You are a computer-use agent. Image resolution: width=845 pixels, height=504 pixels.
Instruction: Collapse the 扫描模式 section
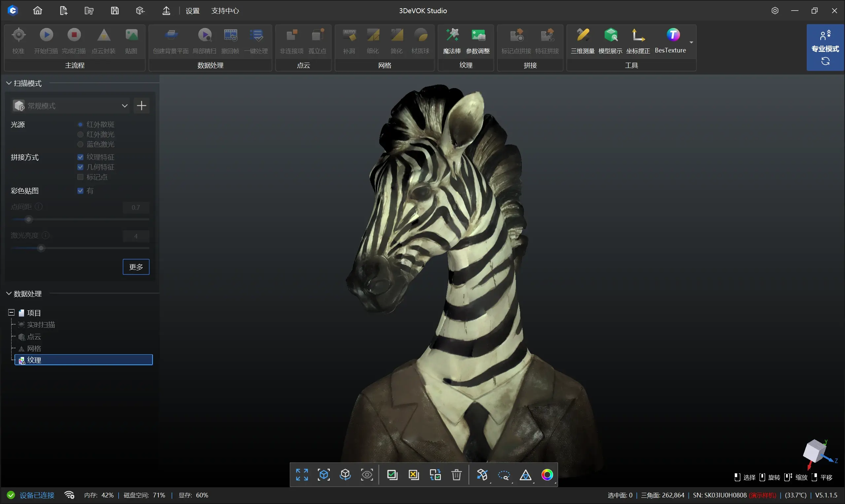point(9,83)
